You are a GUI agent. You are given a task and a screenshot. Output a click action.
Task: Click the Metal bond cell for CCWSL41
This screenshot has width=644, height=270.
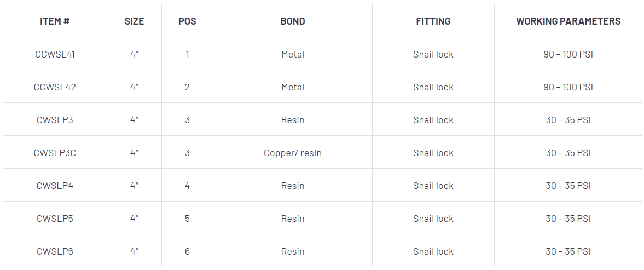pyautogui.click(x=293, y=54)
